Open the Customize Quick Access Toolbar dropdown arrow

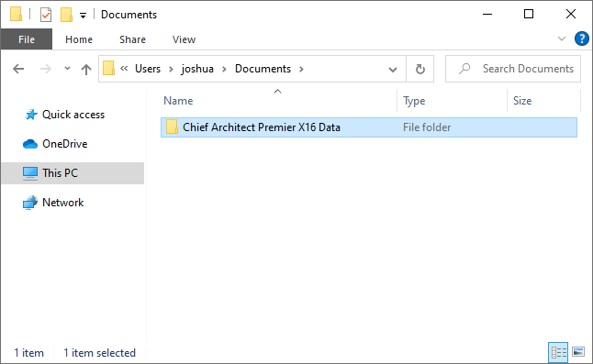coord(83,16)
